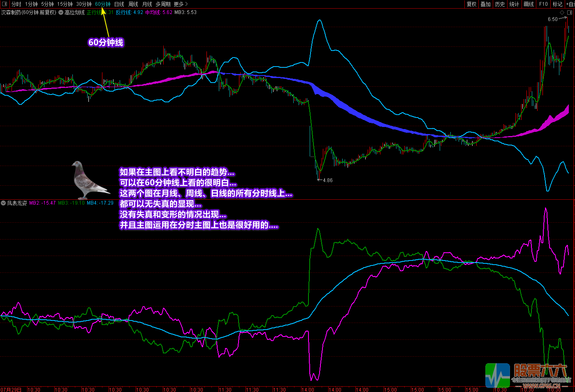Viewport: 575px width, 392px height.
Task: Open F10 company information
Action: (543, 4)
